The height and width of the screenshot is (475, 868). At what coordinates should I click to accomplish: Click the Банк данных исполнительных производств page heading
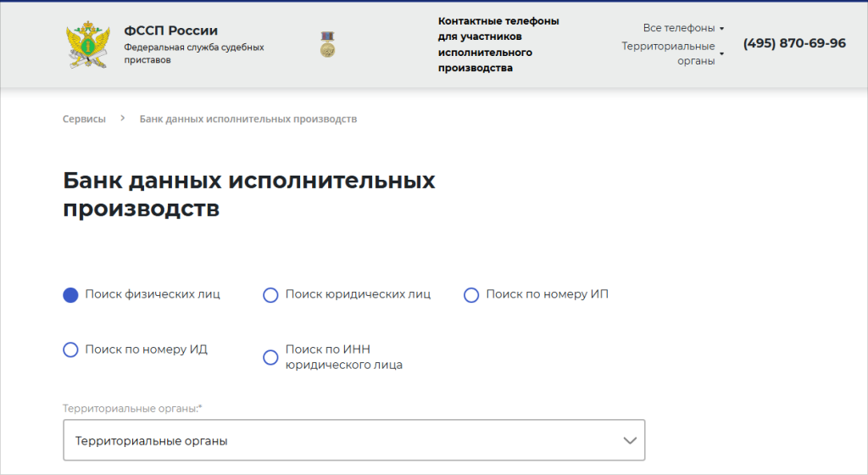tap(248, 194)
